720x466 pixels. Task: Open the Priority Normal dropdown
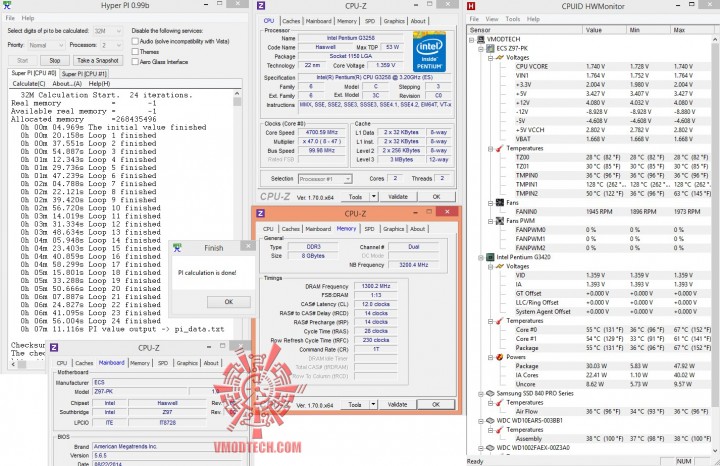click(45, 45)
